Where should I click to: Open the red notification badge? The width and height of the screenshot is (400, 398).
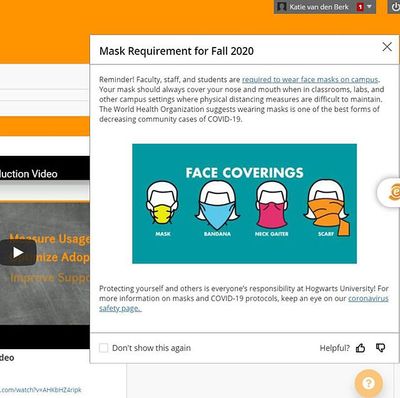click(360, 7)
